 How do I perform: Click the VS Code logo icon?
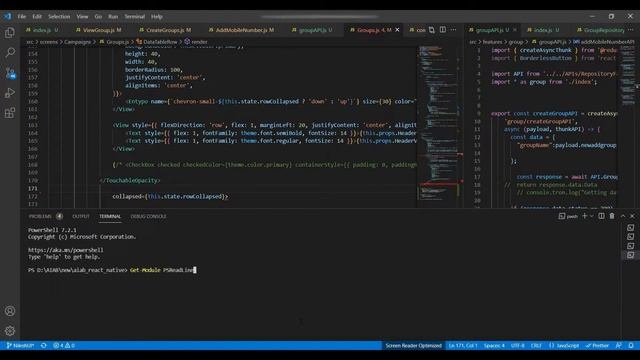[x=7, y=16]
